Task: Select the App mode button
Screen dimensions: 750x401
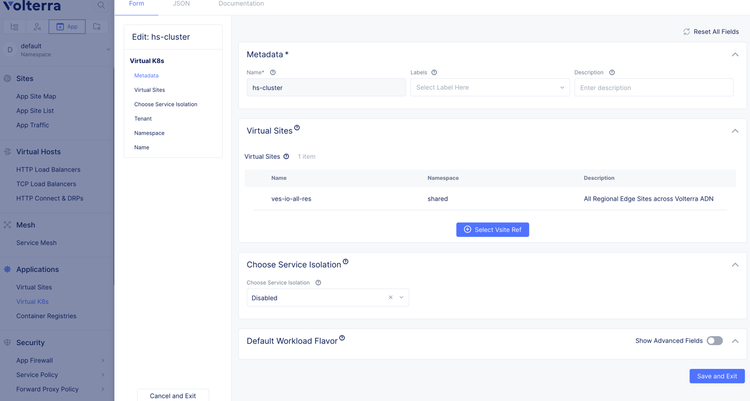Action: coord(67,27)
